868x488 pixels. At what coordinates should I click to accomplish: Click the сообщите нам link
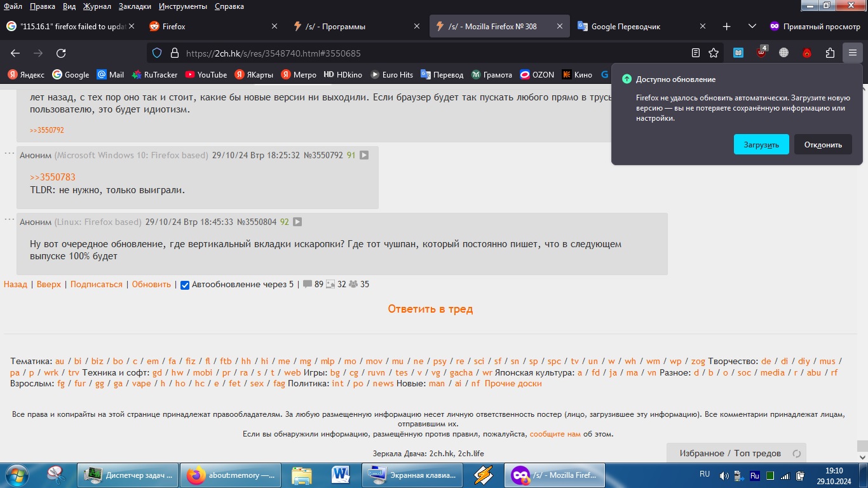pos(555,434)
